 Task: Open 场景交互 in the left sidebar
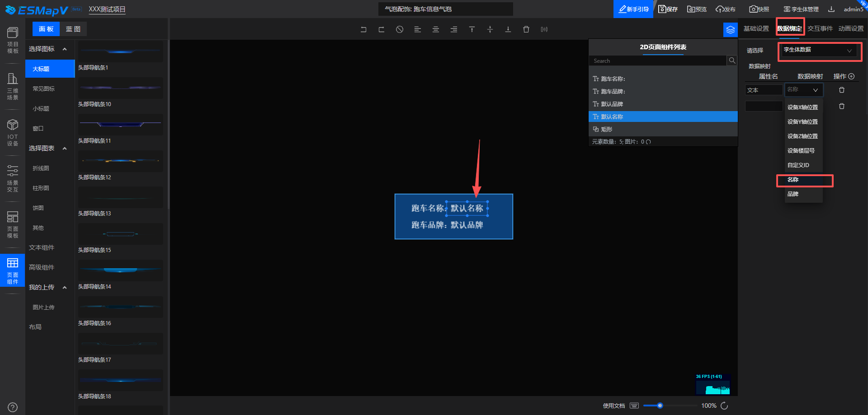pyautogui.click(x=13, y=179)
